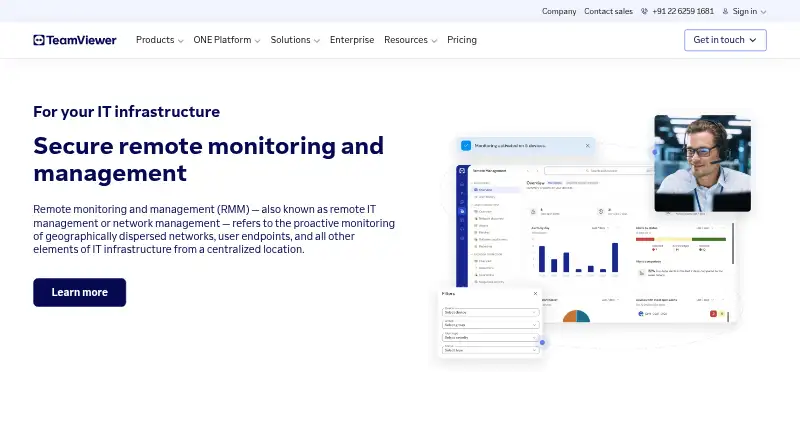The width and height of the screenshot is (800, 440).
Task: Click the phone icon in top bar
Action: pyautogui.click(x=644, y=11)
